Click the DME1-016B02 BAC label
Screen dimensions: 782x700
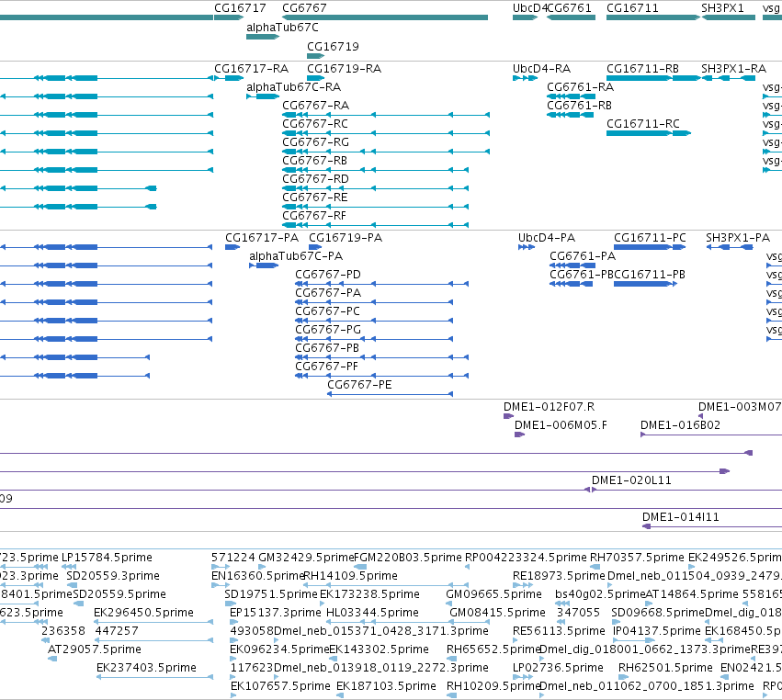tap(680, 425)
